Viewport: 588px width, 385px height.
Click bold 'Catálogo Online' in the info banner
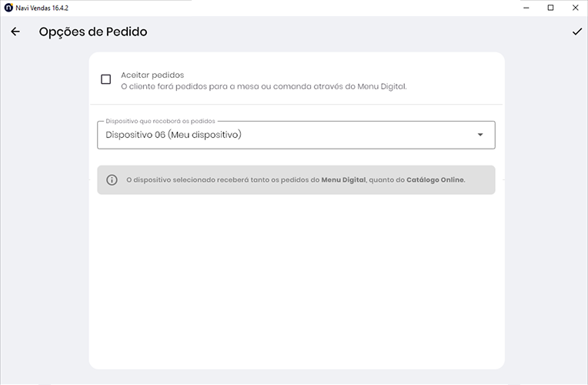point(435,180)
